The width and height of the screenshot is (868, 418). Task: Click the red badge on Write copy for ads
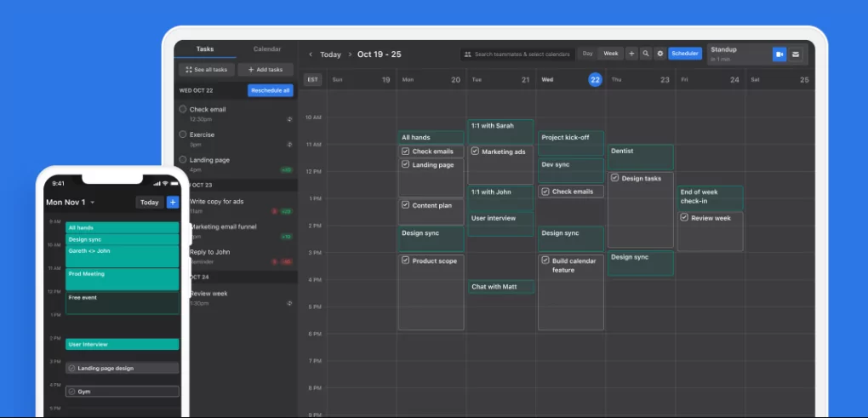[x=274, y=211]
